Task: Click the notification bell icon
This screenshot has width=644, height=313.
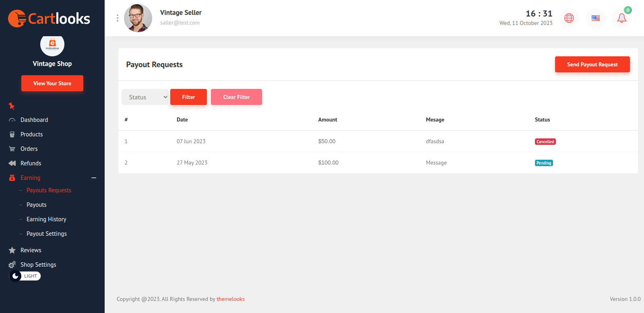Action: coord(621,18)
